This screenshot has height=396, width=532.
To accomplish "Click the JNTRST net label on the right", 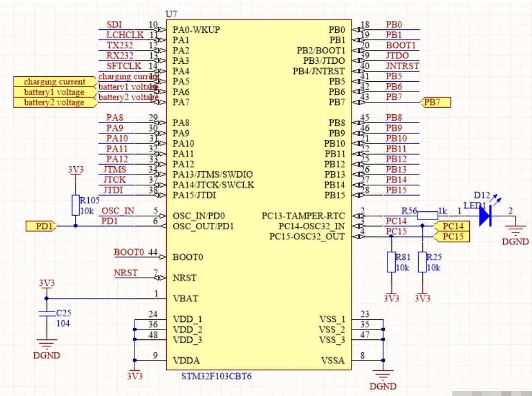I will point(402,66).
